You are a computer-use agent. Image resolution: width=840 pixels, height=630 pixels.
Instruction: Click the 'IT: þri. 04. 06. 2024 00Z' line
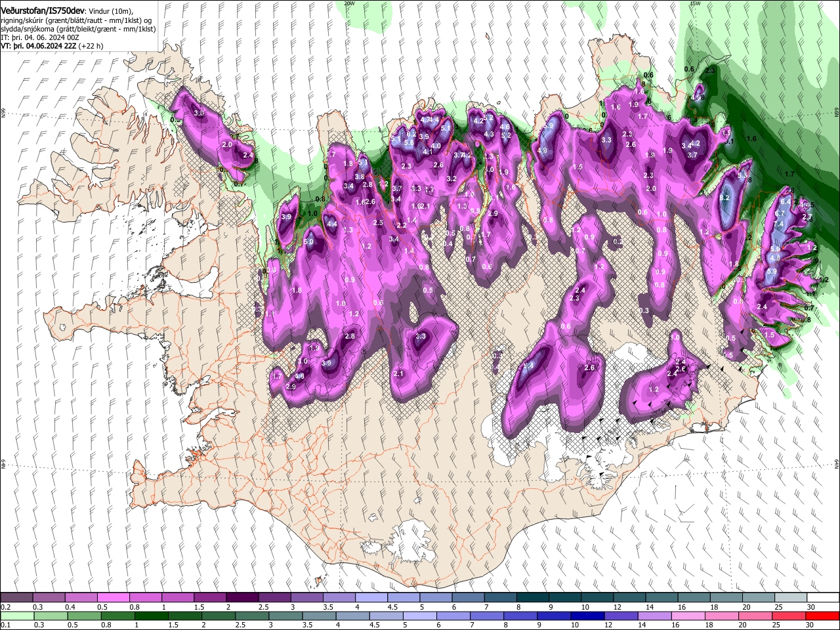coord(40,38)
